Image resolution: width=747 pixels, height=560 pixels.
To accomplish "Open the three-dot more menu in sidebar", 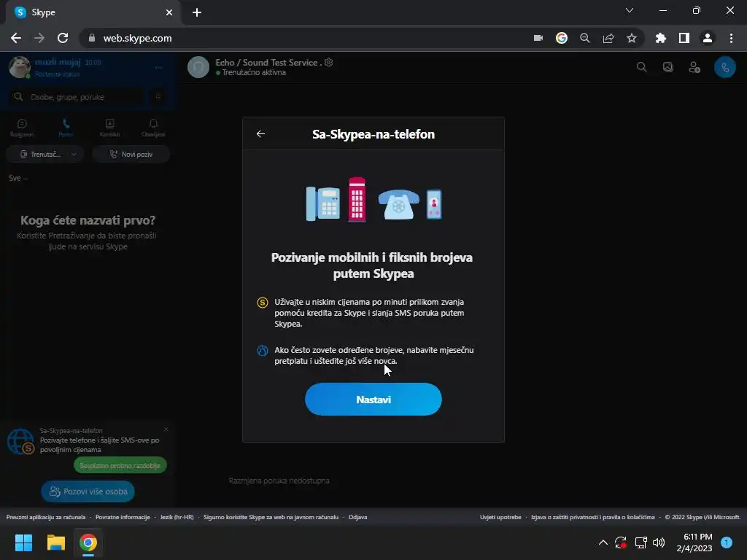I will click(158, 68).
